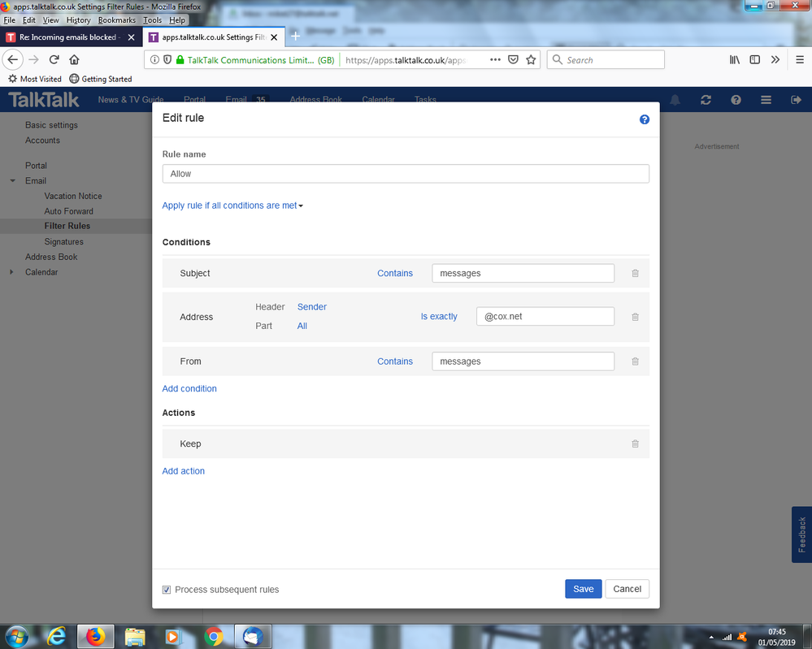Open Firefox from the Windows taskbar
This screenshot has width=812, height=649.
96,636
